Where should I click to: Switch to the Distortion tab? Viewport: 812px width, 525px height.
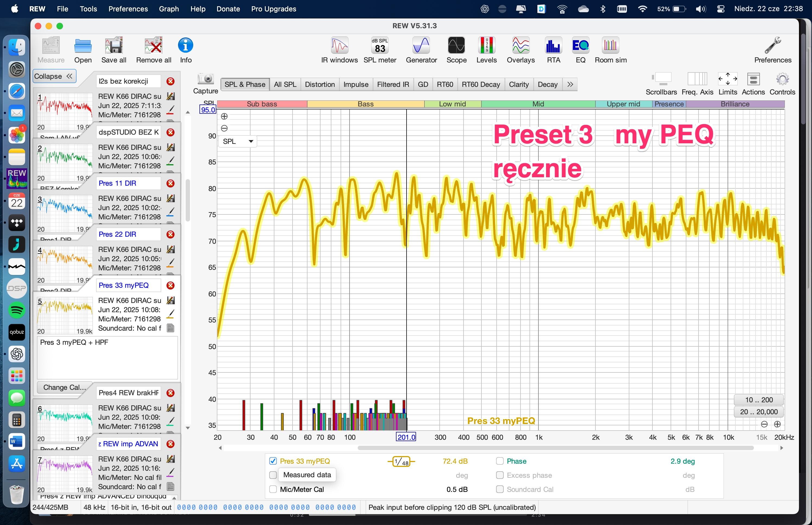320,84
